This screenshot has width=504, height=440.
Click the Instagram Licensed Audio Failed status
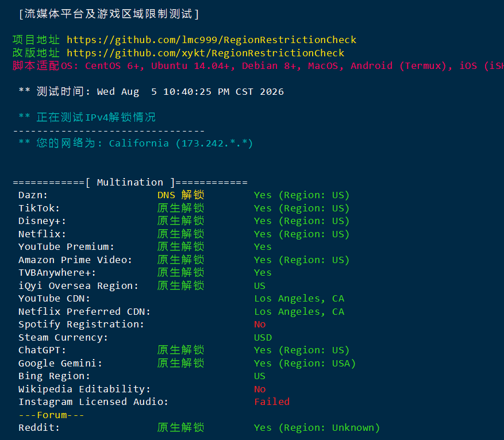(x=272, y=402)
